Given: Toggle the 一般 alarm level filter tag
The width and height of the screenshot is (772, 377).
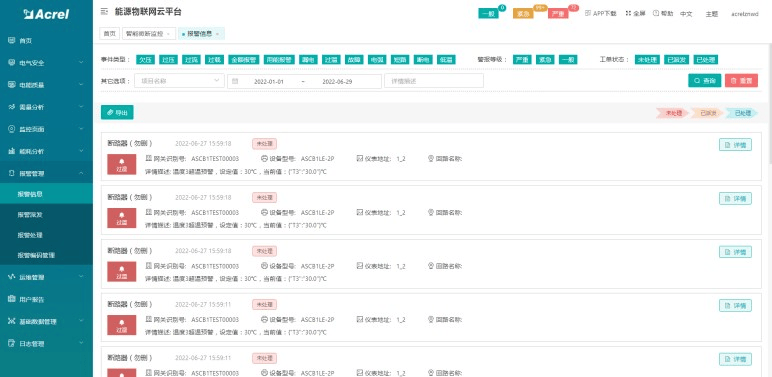Looking at the screenshot, I should (x=568, y=60).
